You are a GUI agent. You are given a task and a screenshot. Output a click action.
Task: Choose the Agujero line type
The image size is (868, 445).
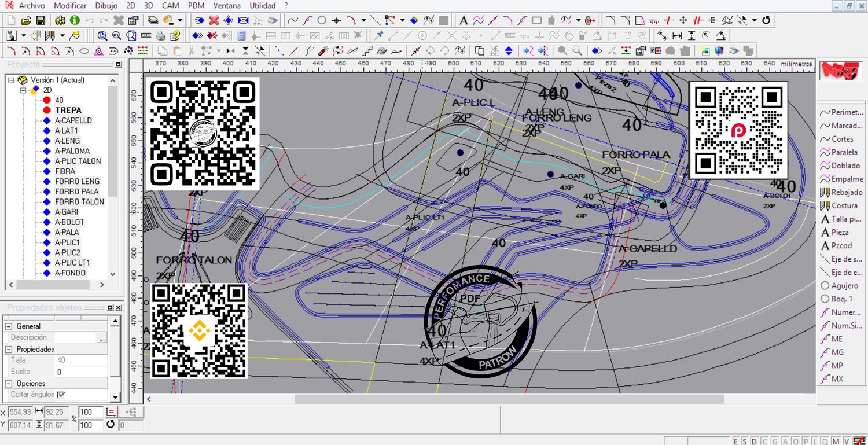tap(840, 285)
